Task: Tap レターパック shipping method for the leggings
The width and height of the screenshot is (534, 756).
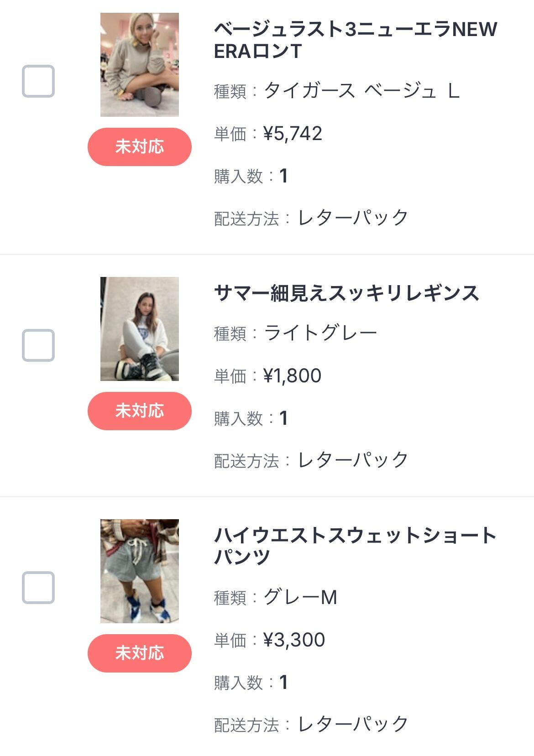Action: tap(353, 460)
